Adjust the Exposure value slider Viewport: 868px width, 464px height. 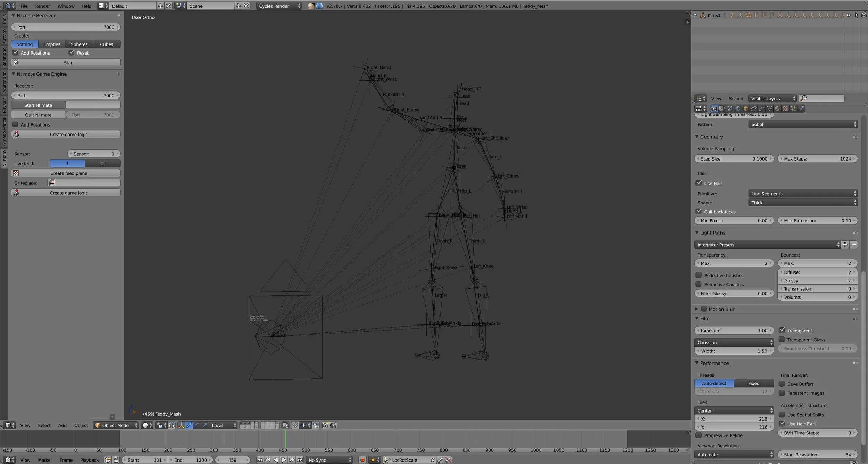(x=734, y=331)
